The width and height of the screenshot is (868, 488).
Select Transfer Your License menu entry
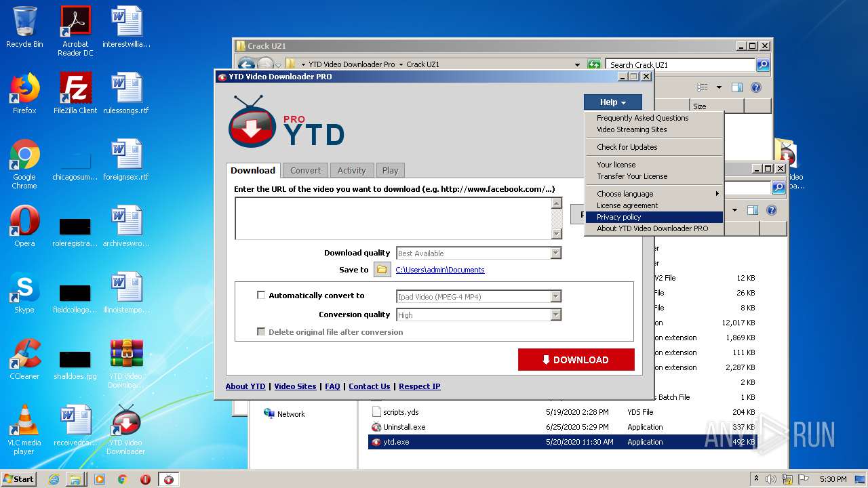click(655, 176)
